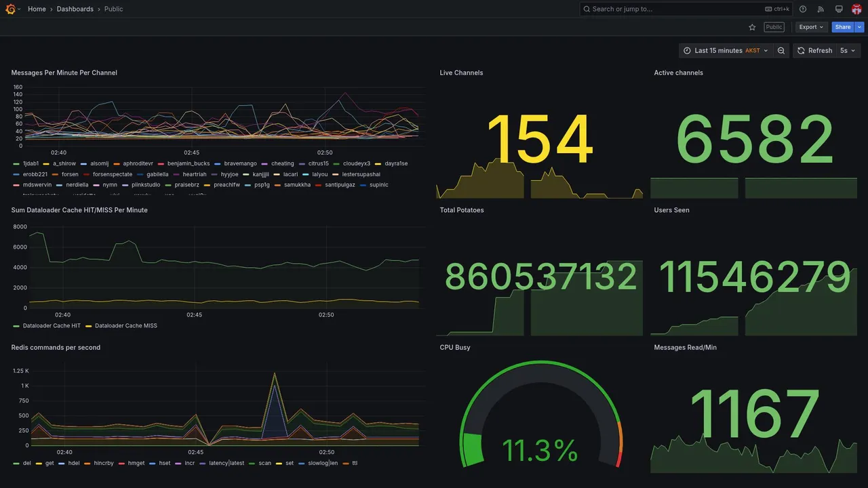
Task: Expand the Share button arrow
Action: tap(860, 27)
